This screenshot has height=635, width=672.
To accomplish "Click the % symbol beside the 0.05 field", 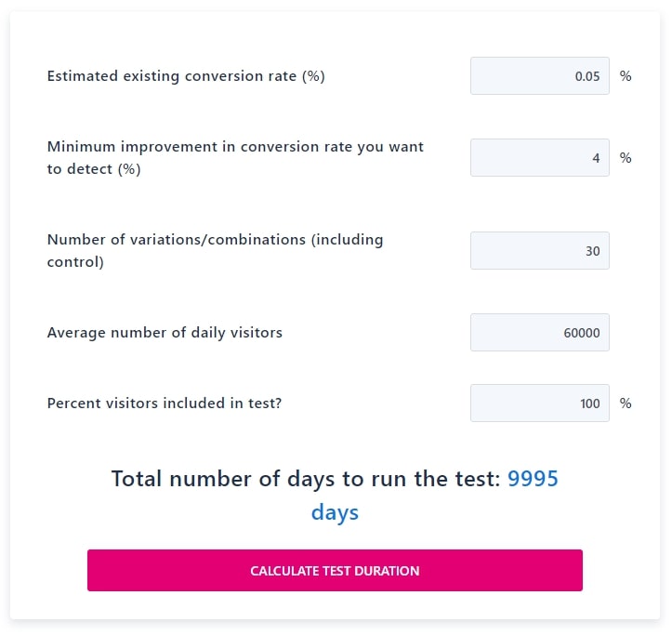I will (626, 76).
